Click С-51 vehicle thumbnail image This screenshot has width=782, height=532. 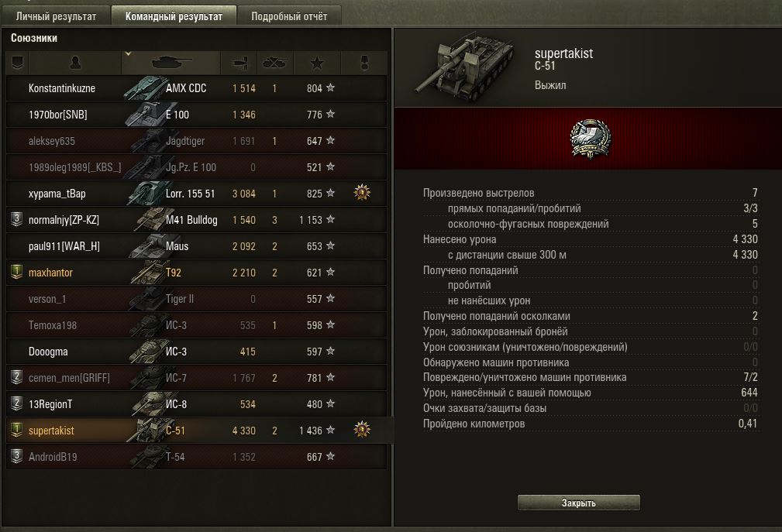(x=463, y=67)
